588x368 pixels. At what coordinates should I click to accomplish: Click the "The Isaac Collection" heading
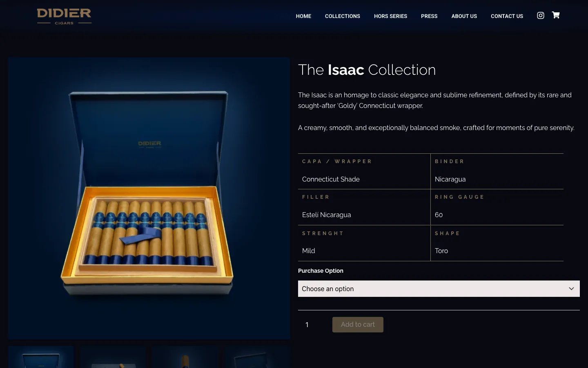367,70
